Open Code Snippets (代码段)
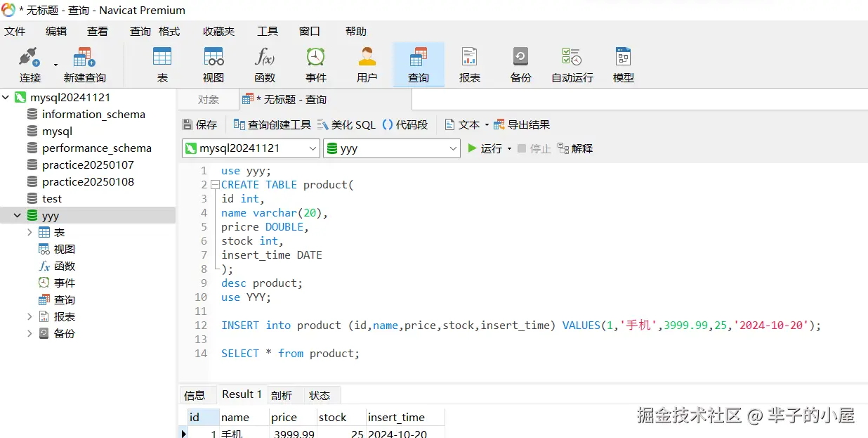Viewport: 868px width, 438px height. pyautogui.click(x=405, y=124)
